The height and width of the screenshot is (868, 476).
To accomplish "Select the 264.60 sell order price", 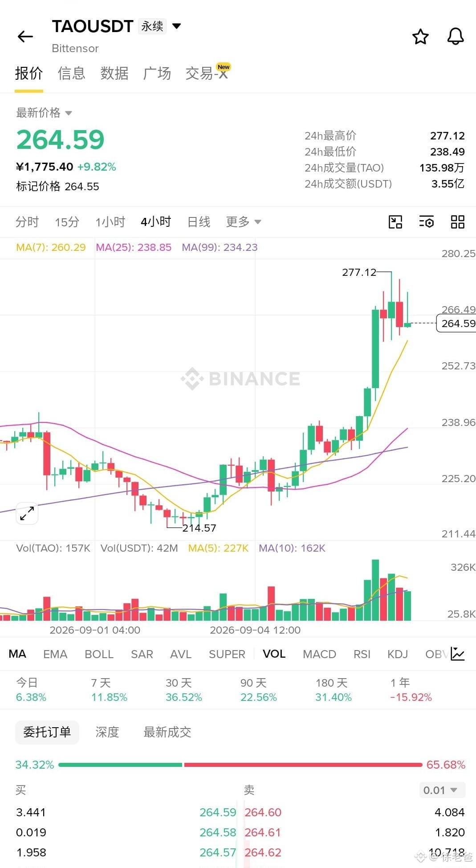I will [x=263, y=812].
